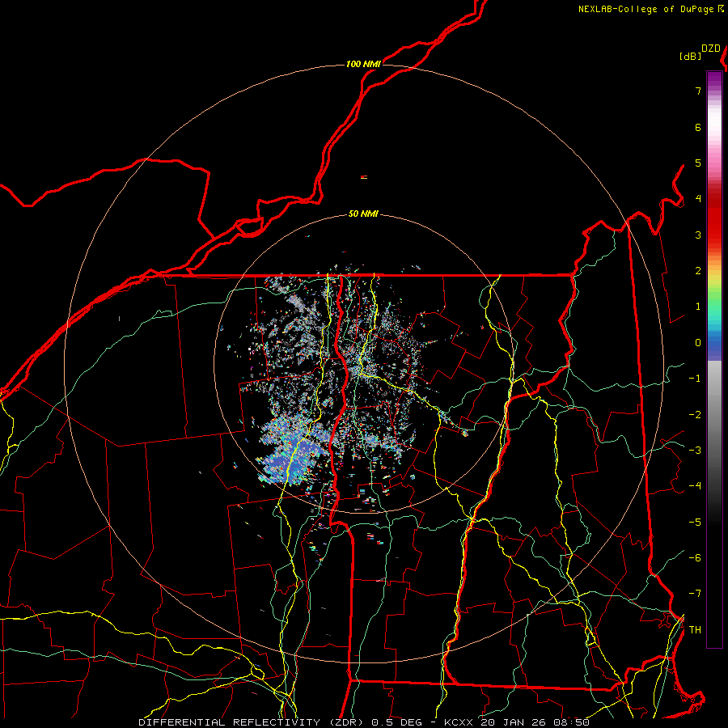Click the 7 dB scale value
This screenshot has width=728, height=728.
coord(698,91)
